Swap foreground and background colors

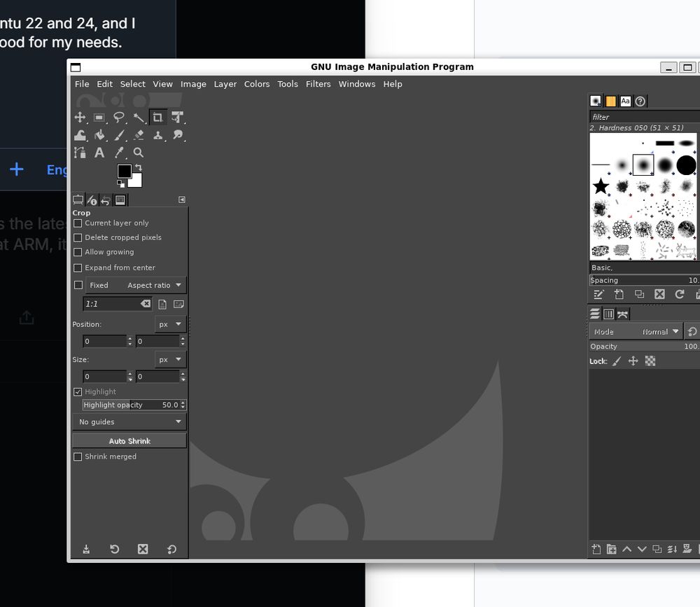[139, 167]
